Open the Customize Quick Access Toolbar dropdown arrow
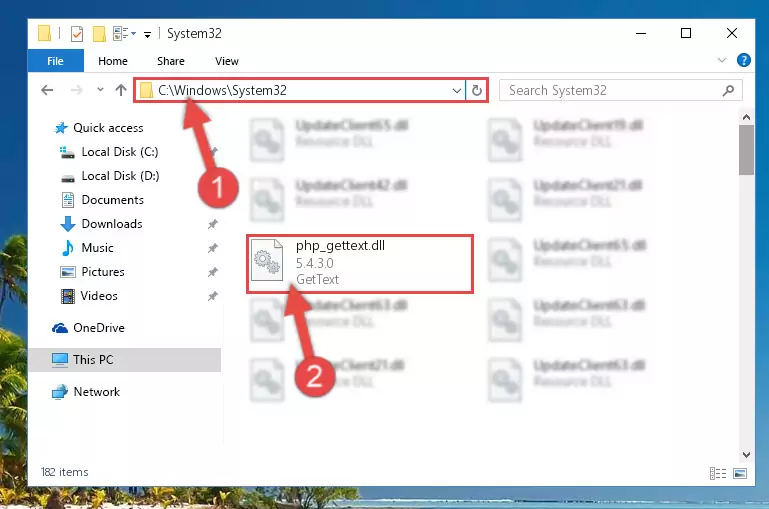 pyautogui.click(x=147, y=34)
